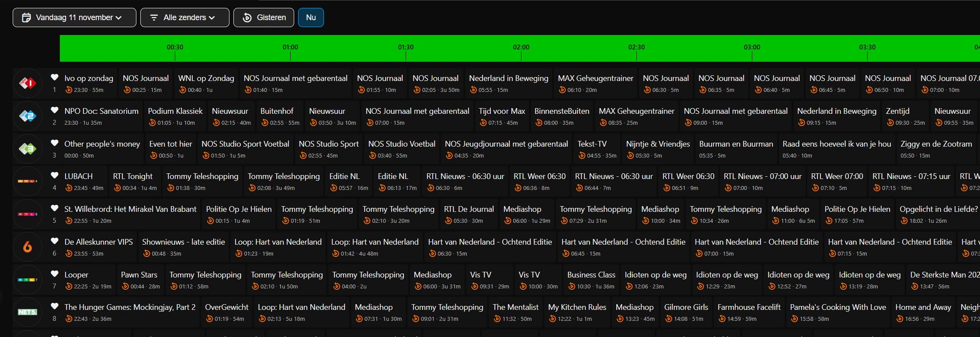Open the RTL 5 channel logo
Image resolution: width=980 pixels, height=337 pixels.
(x=28, y=214)
